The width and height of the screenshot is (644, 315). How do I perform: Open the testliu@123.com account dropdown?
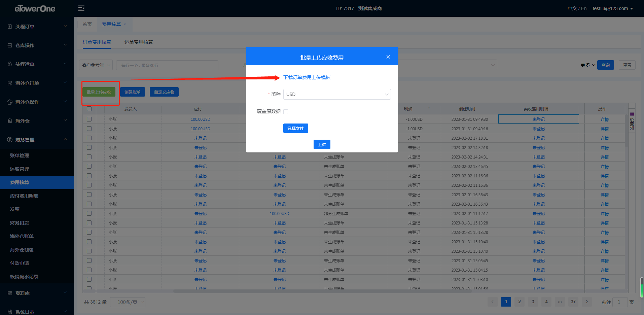point(613,8)
